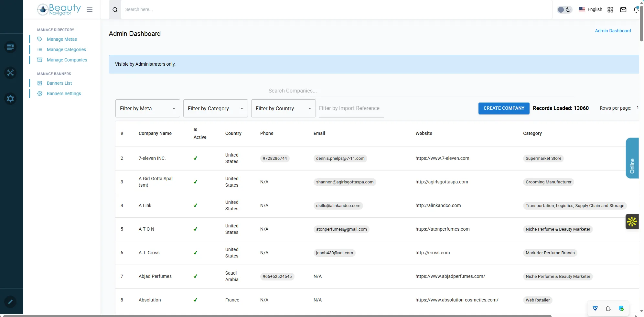Viewport: 644px width, 317px height.
Task: Click the active checkmark for Absolution
Action: click(x=195, y=300)
